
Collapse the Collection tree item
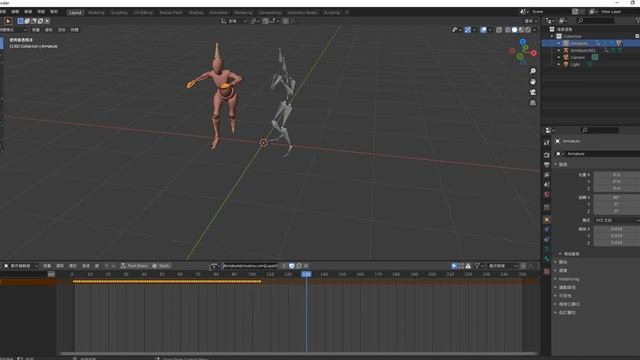(552, 36)
